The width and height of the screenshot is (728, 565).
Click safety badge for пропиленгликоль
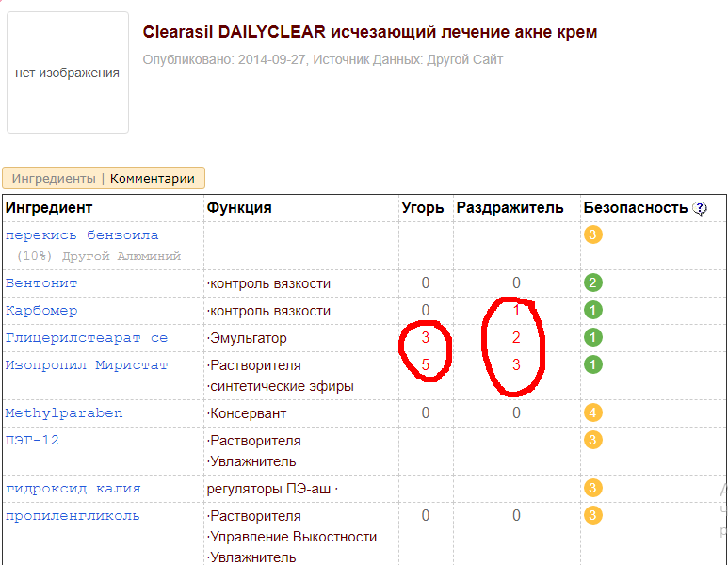tap(593, 515)
